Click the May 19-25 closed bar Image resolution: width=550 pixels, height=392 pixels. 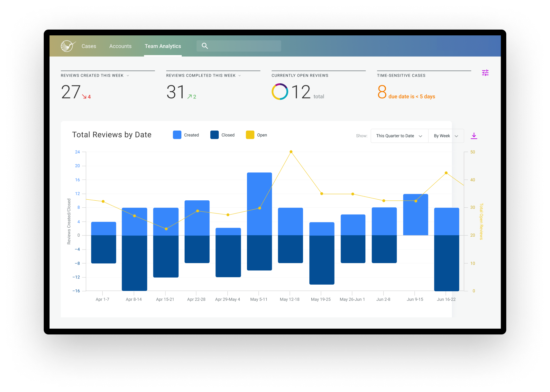[x=322, y=260]
